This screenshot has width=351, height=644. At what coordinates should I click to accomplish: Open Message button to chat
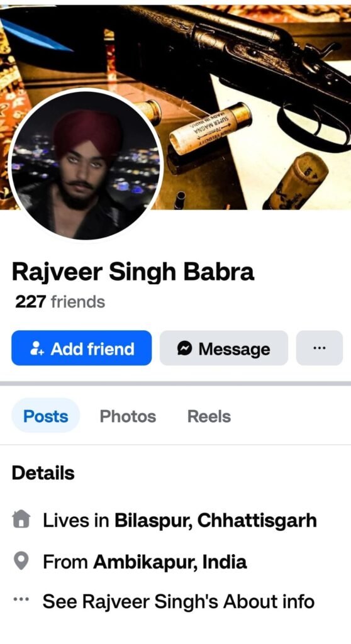pos(223,348)
